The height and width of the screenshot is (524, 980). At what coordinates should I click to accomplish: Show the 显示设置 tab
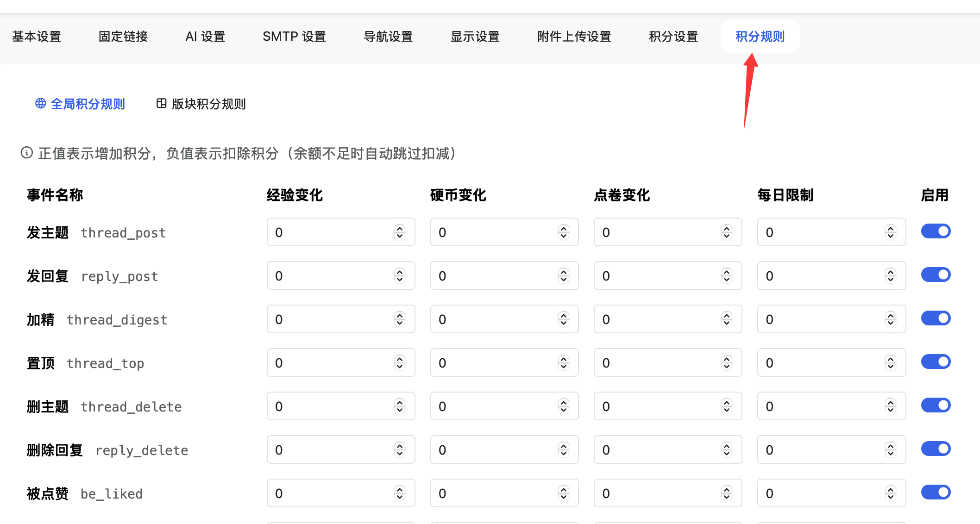click(475, 36)
